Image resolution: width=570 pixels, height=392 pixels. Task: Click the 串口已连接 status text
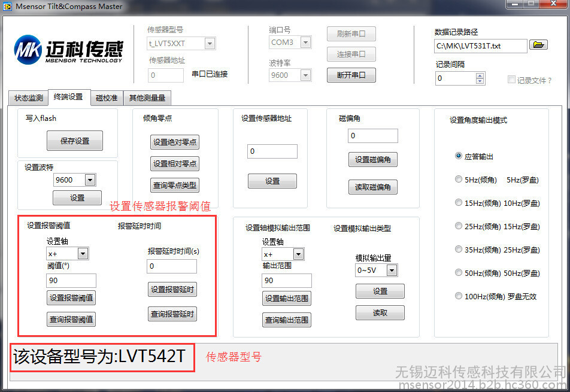point(210,74)
